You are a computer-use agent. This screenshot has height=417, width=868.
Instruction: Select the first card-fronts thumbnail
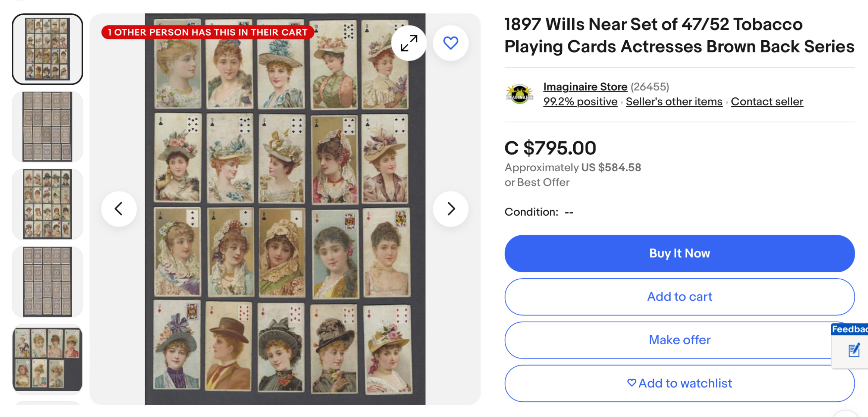[47, 49]
